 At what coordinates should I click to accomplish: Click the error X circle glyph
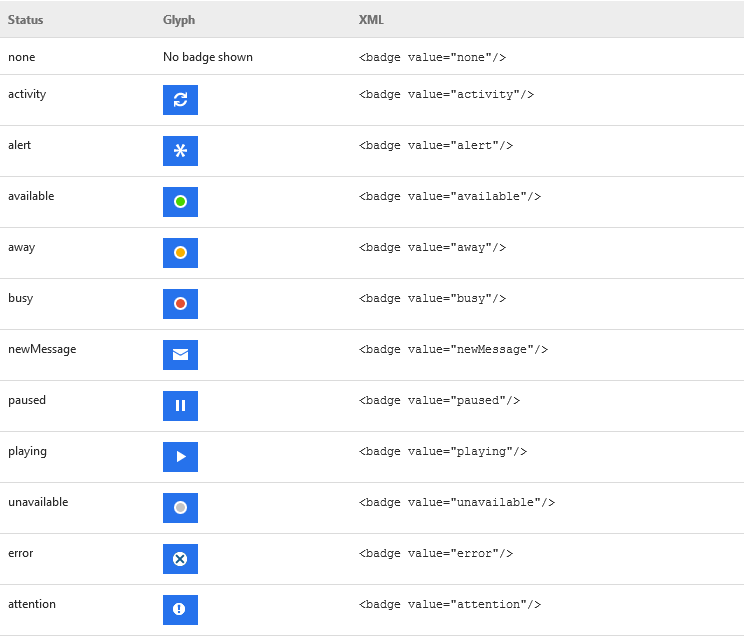coord(180,559)
